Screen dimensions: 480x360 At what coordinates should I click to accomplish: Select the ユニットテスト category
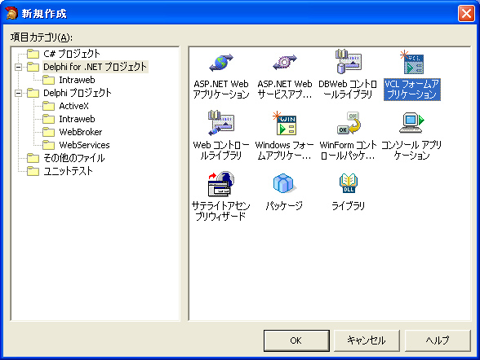(68, 171)
